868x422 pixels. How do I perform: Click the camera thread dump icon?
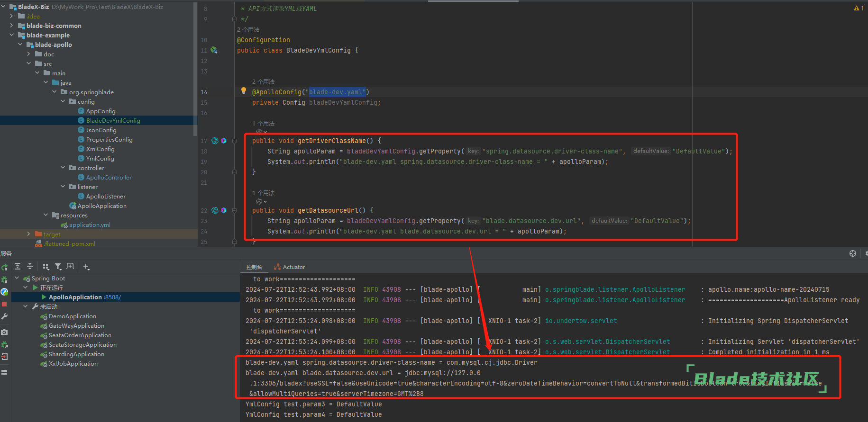point(4,332)
